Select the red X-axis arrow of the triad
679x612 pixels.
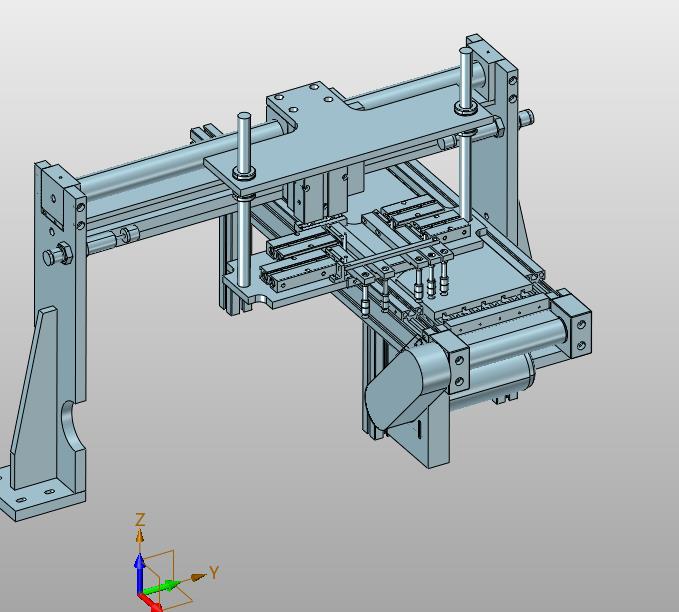tap(150, 602)
